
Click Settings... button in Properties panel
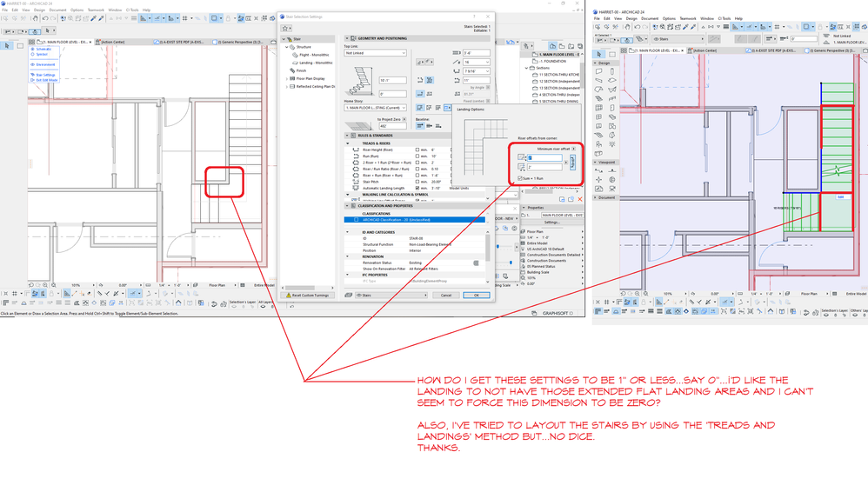click(552, 222)
